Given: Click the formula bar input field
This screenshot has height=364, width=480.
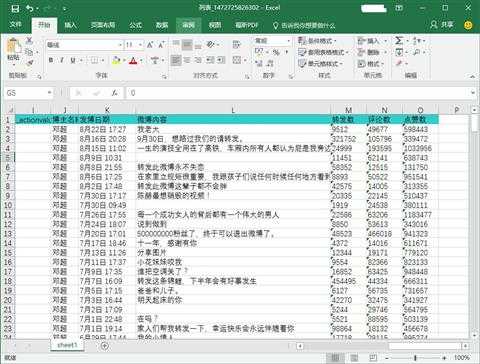Looking at the screenshot, I should (x=298, y=93).
